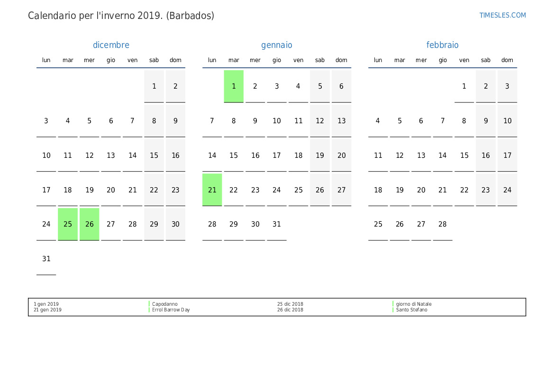The height and width of the screenshot is (392, 554).
Task: Select day 9 in febbraio
Action: pyautogui.click(x=486, y=121)
